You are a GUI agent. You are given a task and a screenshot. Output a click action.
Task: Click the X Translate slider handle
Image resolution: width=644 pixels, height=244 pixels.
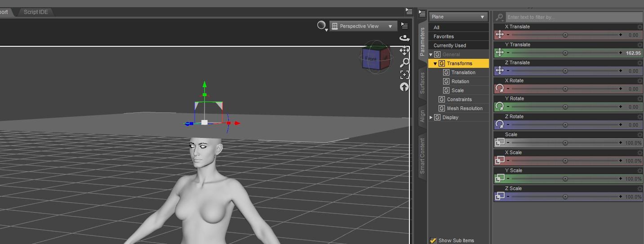click(565, 35)
